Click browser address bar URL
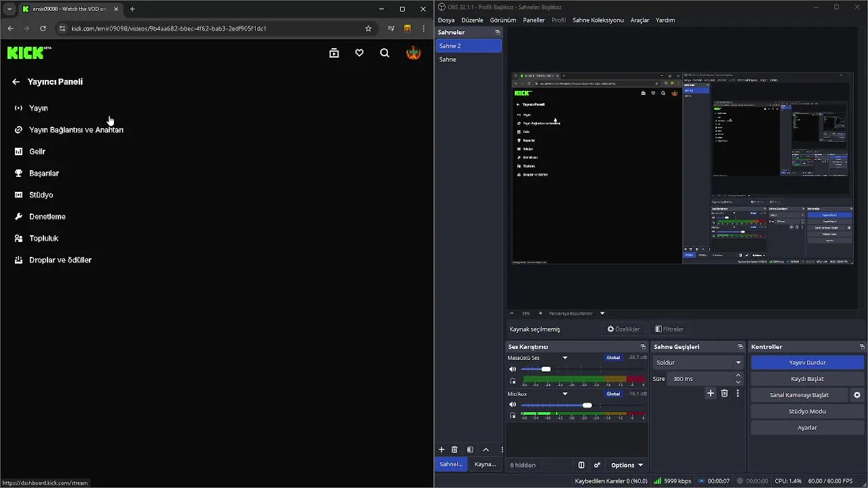The height and width of the screenshot is (488, 868). pos(169,28)
